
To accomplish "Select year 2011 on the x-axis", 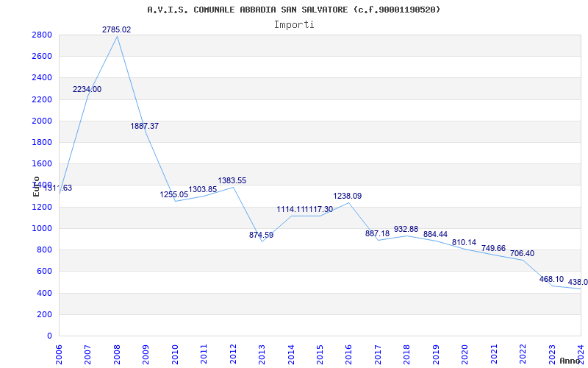I will (204, 354).
